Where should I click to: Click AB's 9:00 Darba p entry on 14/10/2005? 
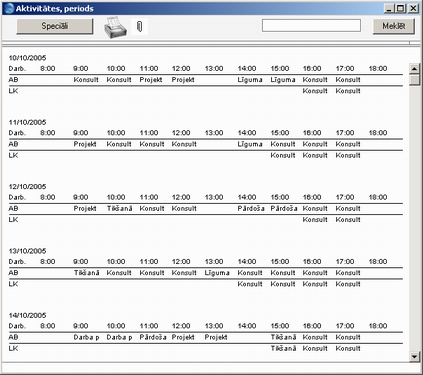[86, 337]
